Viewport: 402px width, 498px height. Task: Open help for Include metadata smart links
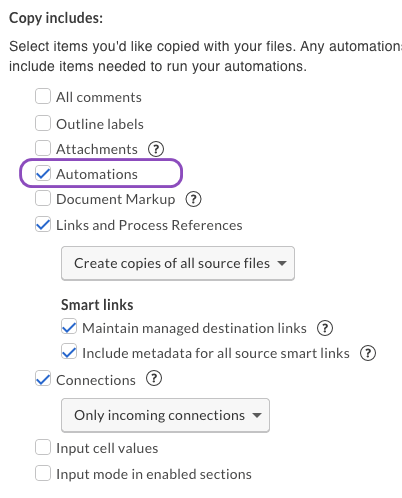click(368, 353)
